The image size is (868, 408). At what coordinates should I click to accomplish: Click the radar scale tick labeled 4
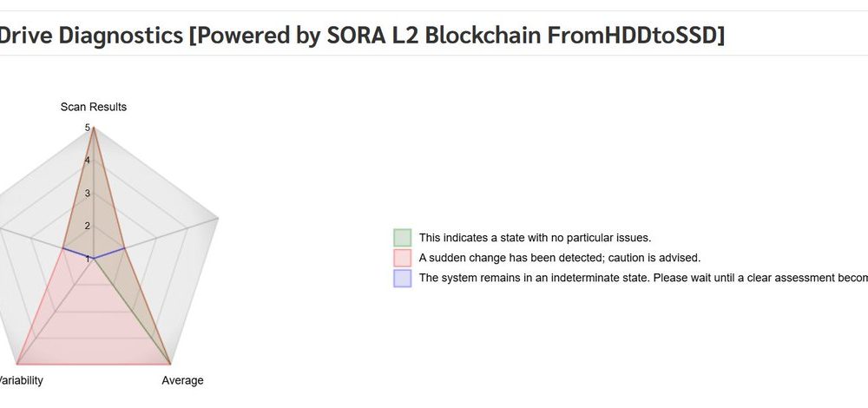click(x=88, y=161)
